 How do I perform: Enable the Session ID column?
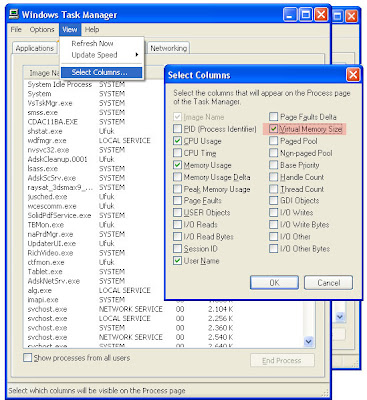tap(177, 248)
